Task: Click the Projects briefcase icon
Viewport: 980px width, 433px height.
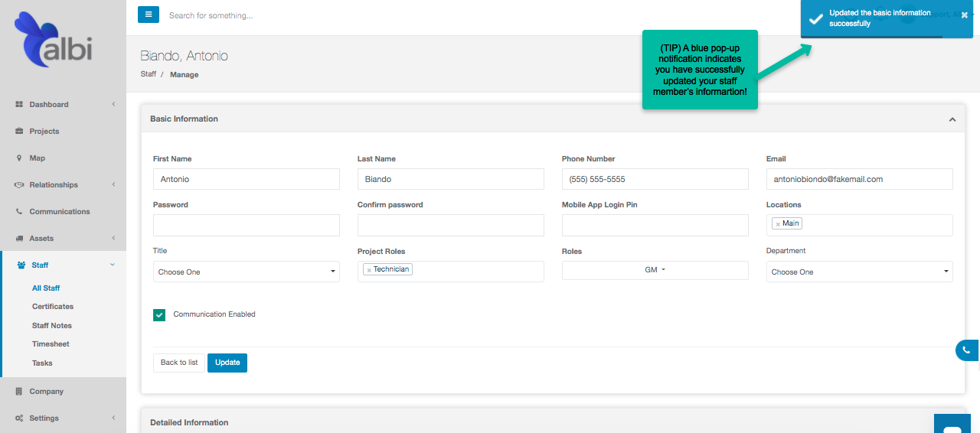Action: click(x=19, y=131)
